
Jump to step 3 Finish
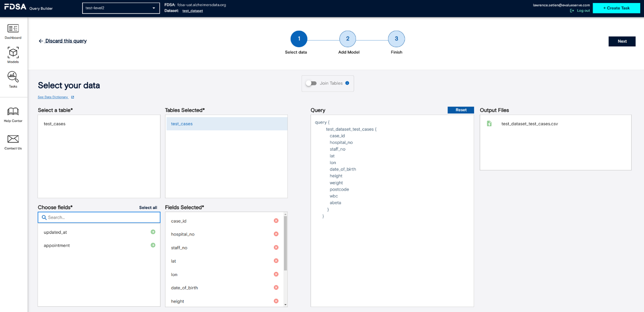(396, 39)
